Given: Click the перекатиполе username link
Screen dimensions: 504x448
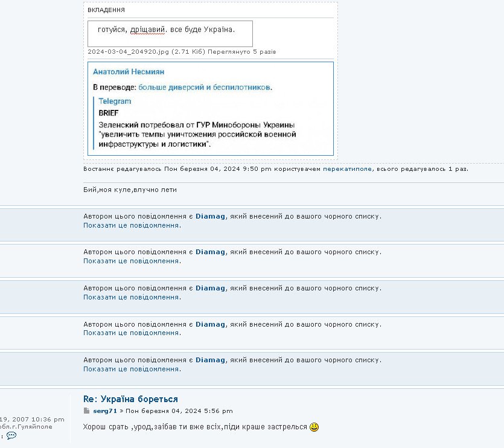Looking at the screenshot, I should coord(348,169).
